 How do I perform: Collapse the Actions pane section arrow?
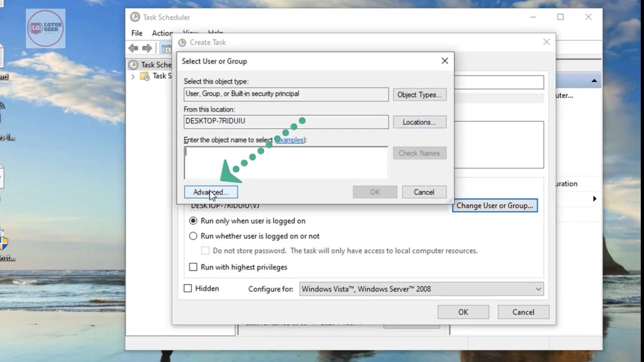pos(594,81)
